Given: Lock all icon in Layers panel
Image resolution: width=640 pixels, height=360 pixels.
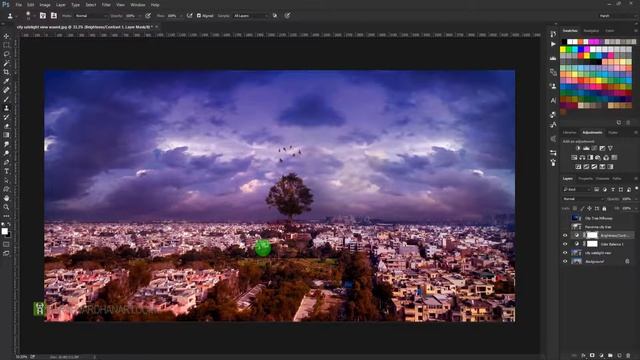Looking at the screenshot, I should click(x=604, y=209).
